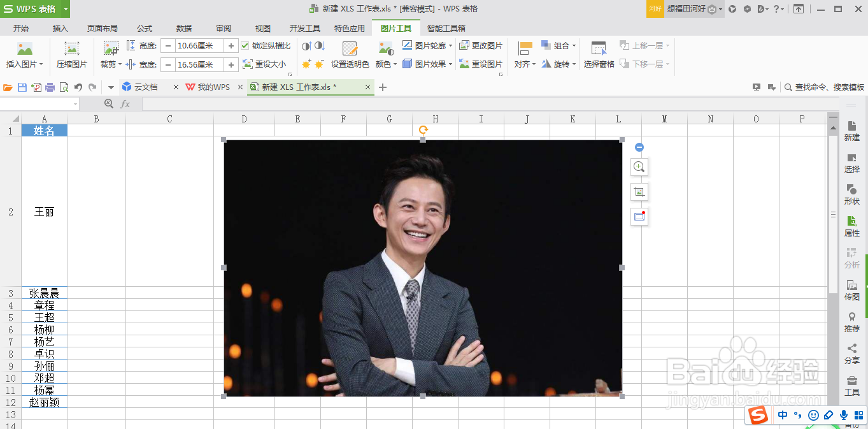
Task: Click the 形状 shapes icon in right sidebar
Action: coord(852,194)
